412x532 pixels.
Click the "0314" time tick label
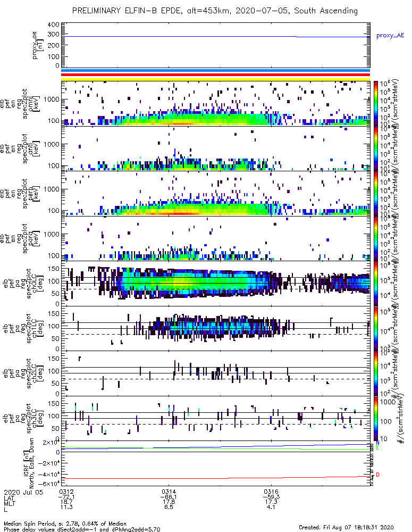(169, 492)
